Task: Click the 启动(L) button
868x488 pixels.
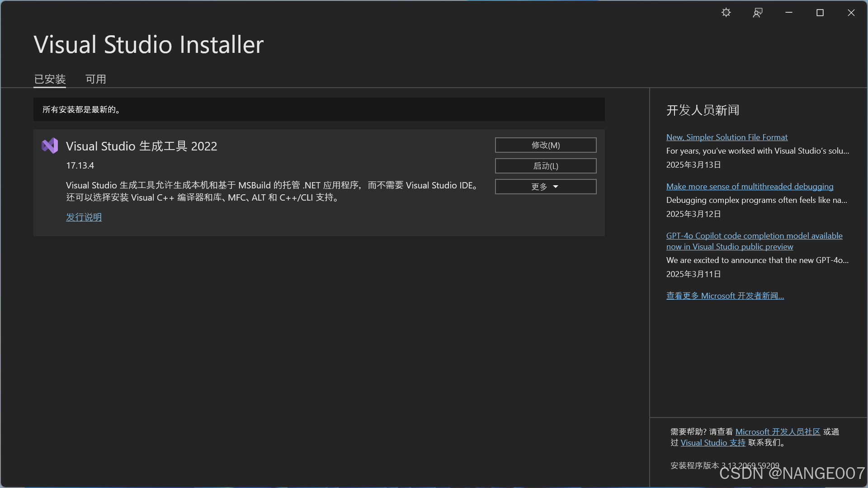Action: [x=546, y=166]
